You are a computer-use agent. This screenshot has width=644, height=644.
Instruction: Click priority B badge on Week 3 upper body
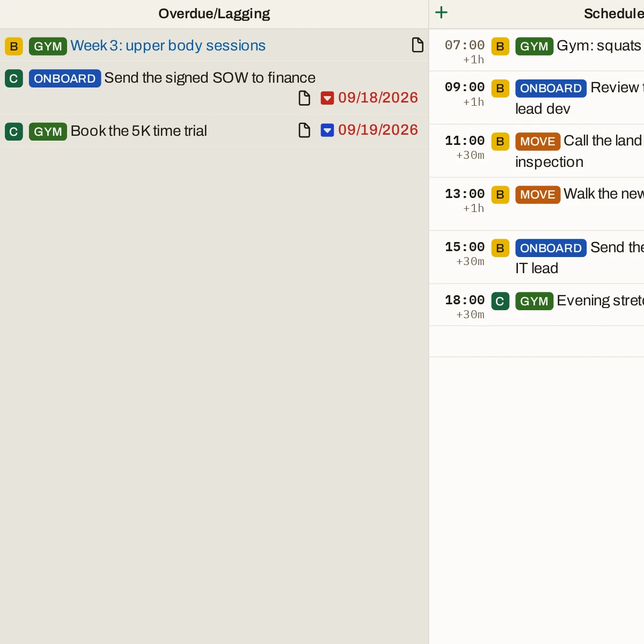point(14,46)
